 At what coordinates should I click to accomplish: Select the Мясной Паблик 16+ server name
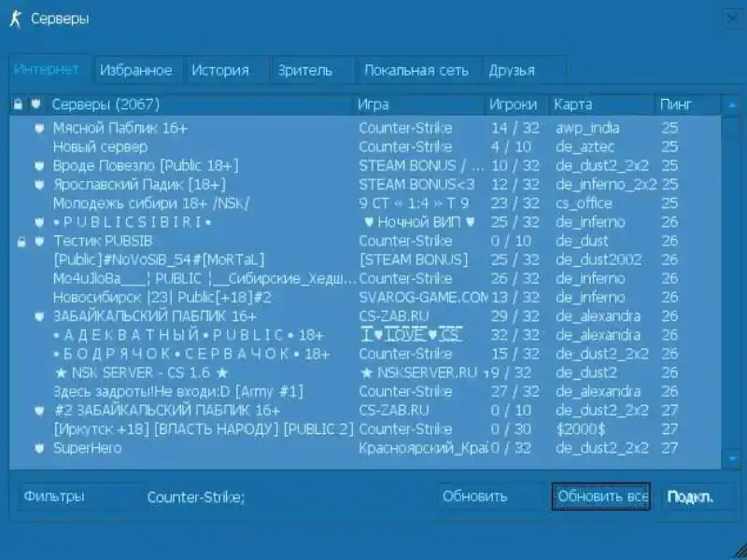tap(120, 128)
